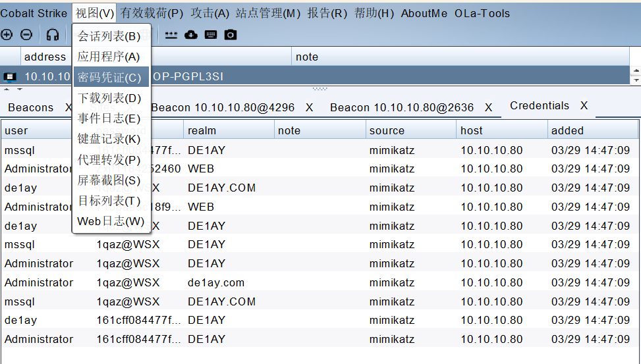Sort credentials by the user column header
The height and width of the screenshot is (364, 641).
(x=37, y=130)
